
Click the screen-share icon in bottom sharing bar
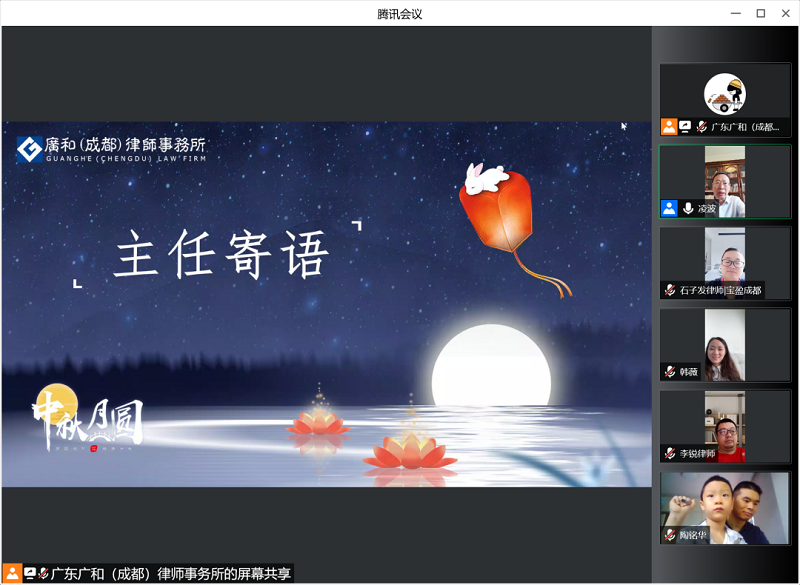30,574
